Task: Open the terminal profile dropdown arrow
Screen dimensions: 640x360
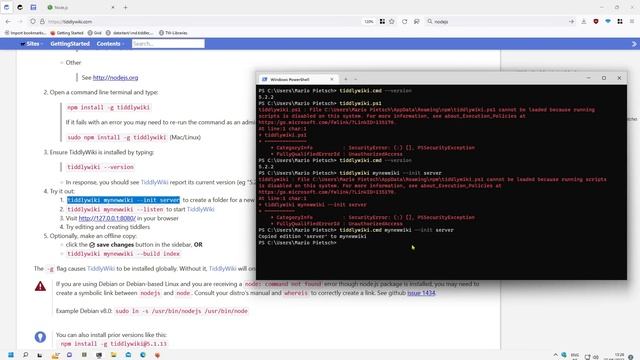Action: pos(356,79)
